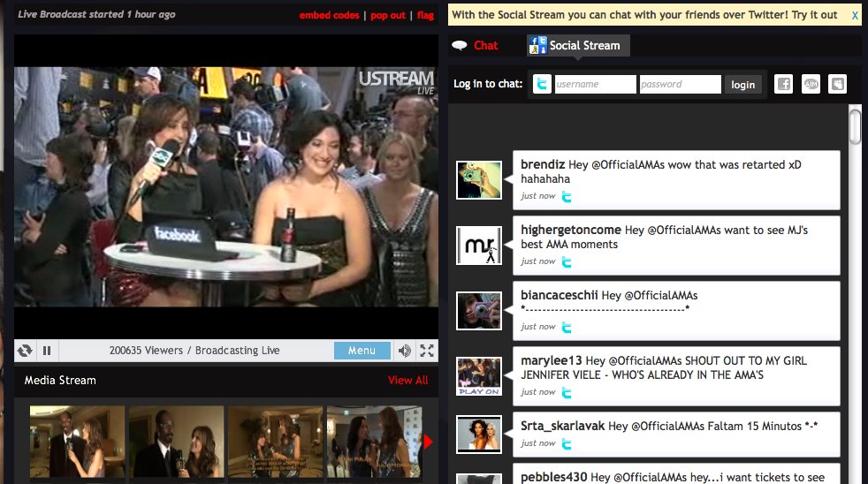Click username pebbles430 in the stream
Image resolution: width=868 pixels, height=484 pixels.
pyautogui.click(x=553, y=477)
